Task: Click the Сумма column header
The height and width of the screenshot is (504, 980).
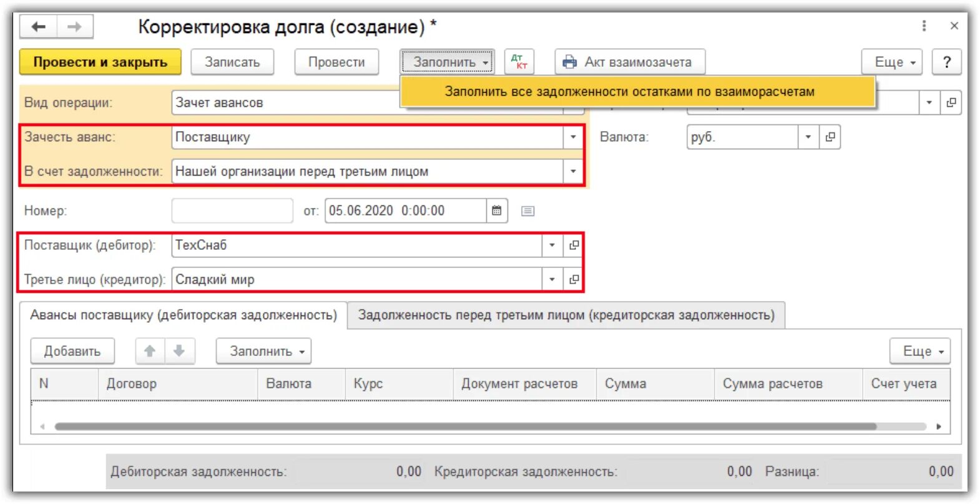Action: point(655,383)
